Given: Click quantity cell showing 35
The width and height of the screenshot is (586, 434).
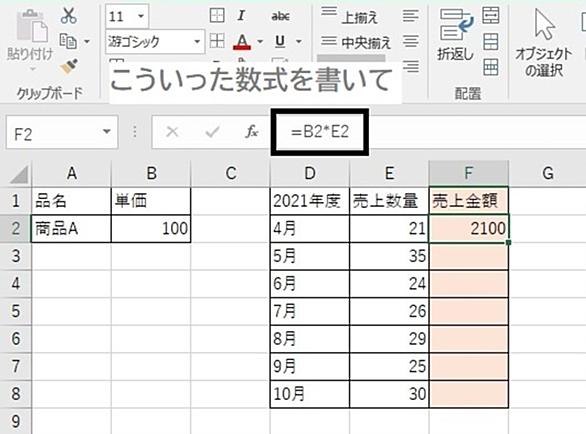Looking at the screenshot, I should (x=389, y=256).
